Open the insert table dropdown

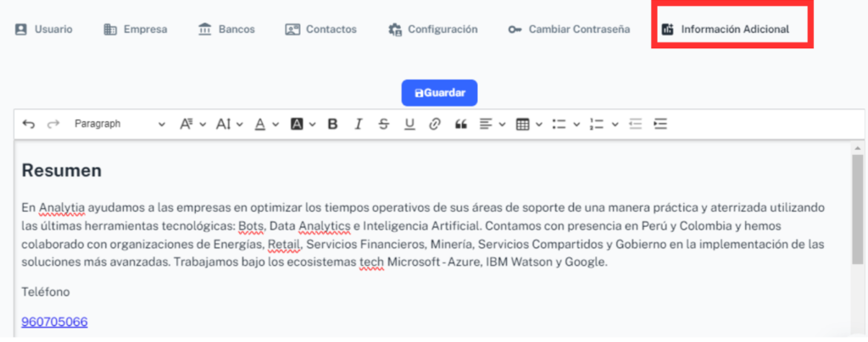point(529,124)
